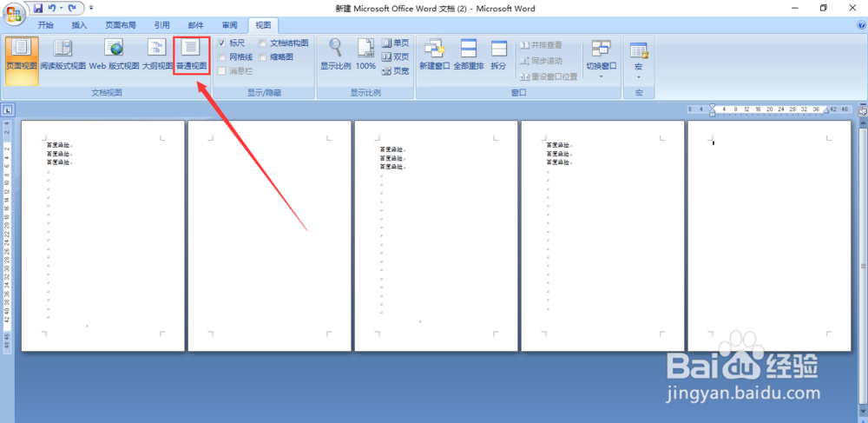868x423 pixels.
Task: Select 双页 two pages view
Action: [x=395, y=57]
